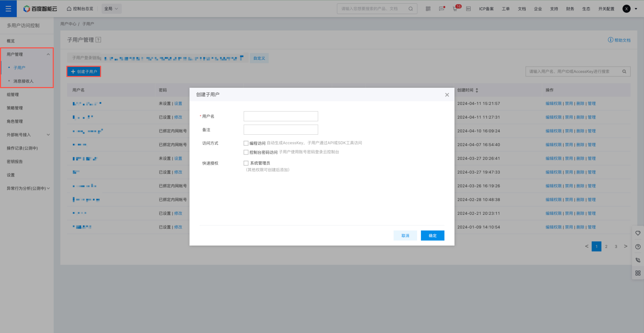Click 取消 in the dialog
The width and height of the screenshot is (644, 333).
(x=405, y=236)
